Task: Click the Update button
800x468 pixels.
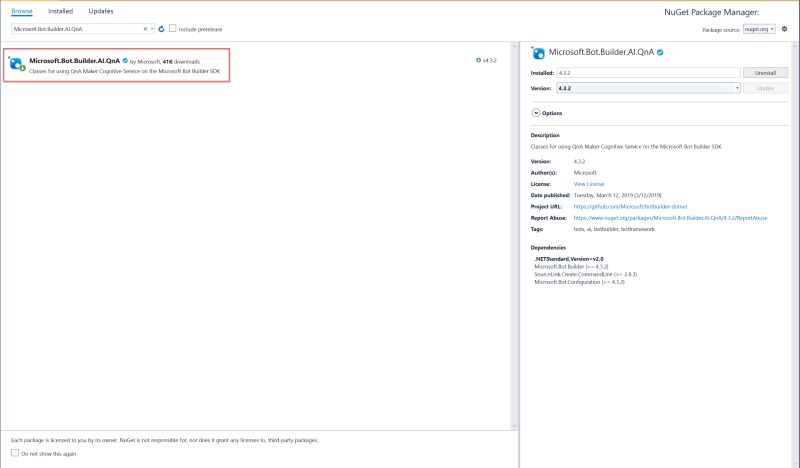Action: tap(765, 88)
